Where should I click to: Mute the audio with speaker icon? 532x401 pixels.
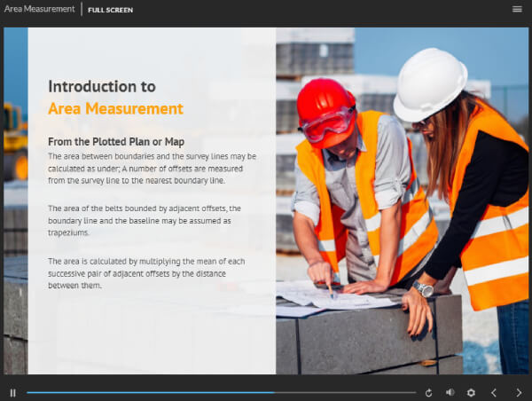tap(450, 392)
